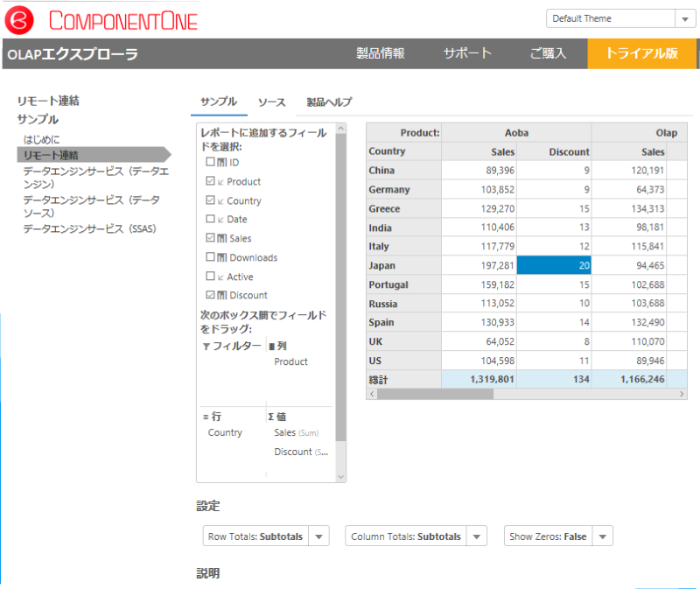
Task: Click the values sigma icon
Action: click(271, 417)
